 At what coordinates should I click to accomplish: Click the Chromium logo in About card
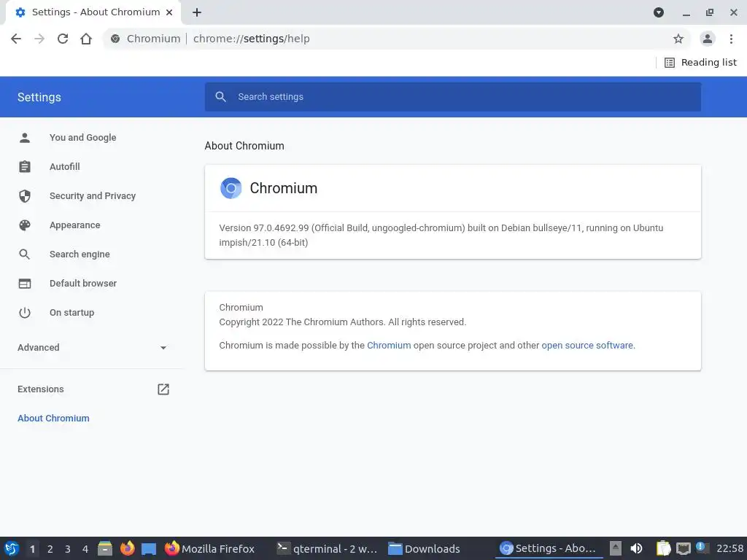pos(231,188)
